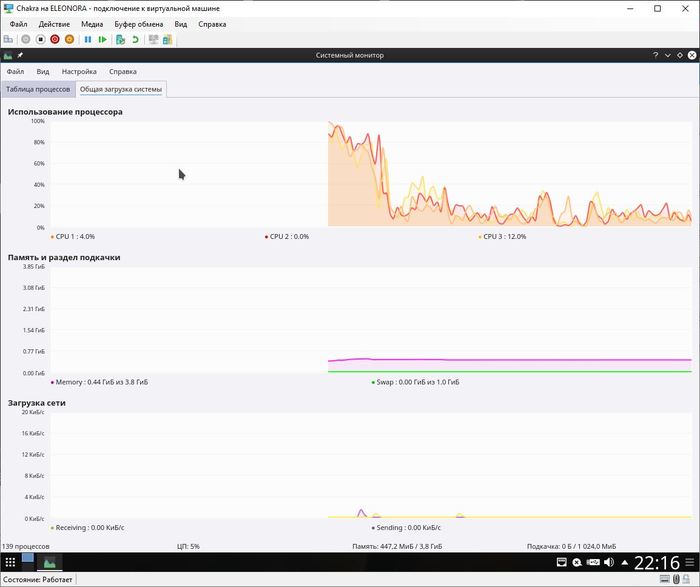The width and height of the screenshot is (700, 587).
Task: Click the System Monitor taskbar entry
Action: click(x=48, y=562)
